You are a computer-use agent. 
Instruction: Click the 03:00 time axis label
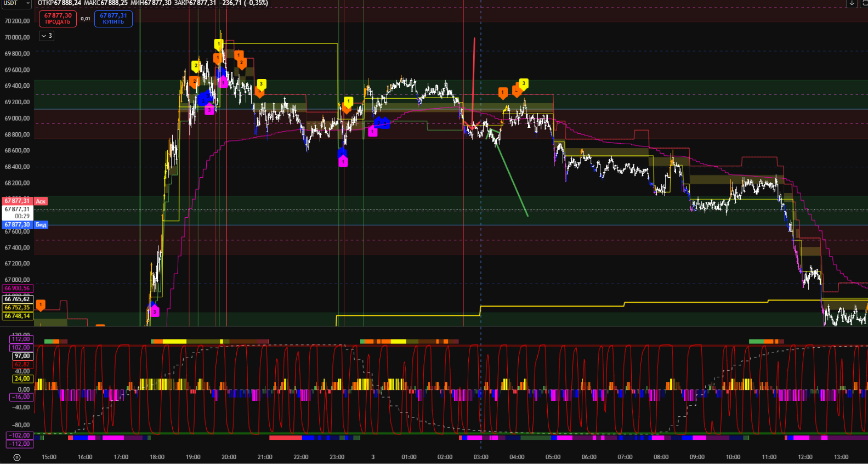(481, 457)
